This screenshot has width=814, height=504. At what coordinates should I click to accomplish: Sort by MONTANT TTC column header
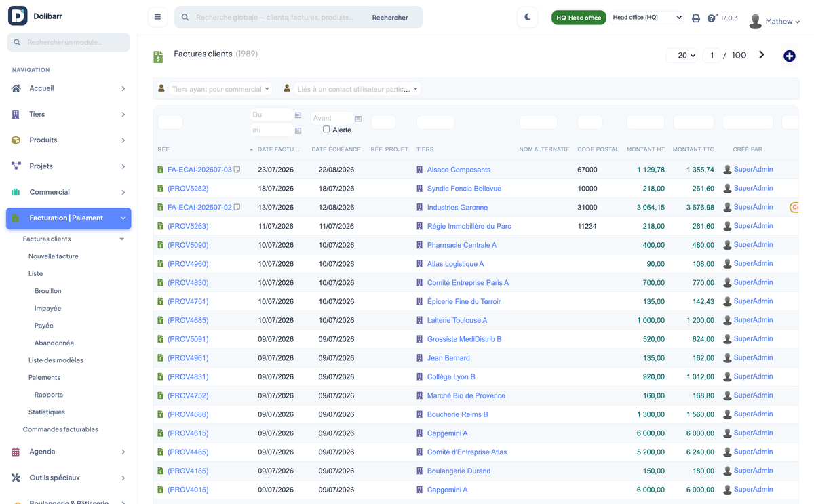[693, 149]
